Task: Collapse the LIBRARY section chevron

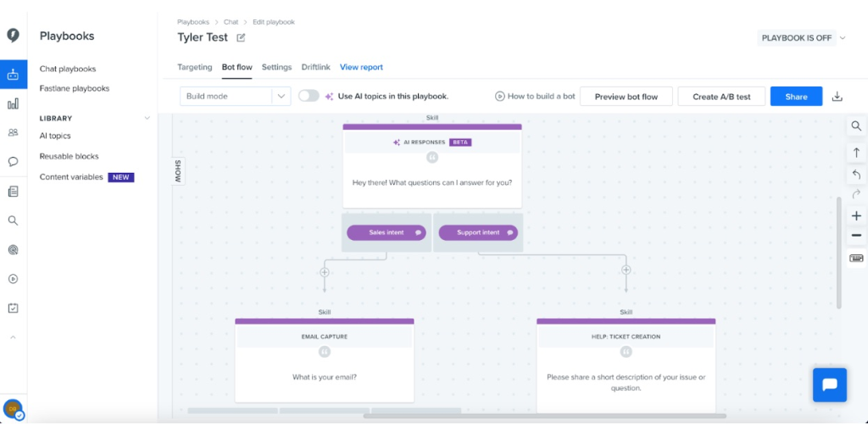Action: coord(147,118)
